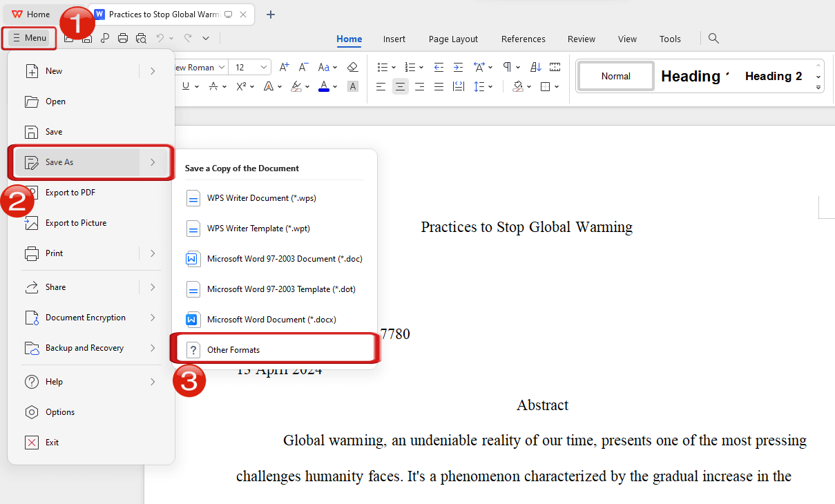
Task: Click the line spacing icon
Action: pyautogui.click(x=479, y=86)
